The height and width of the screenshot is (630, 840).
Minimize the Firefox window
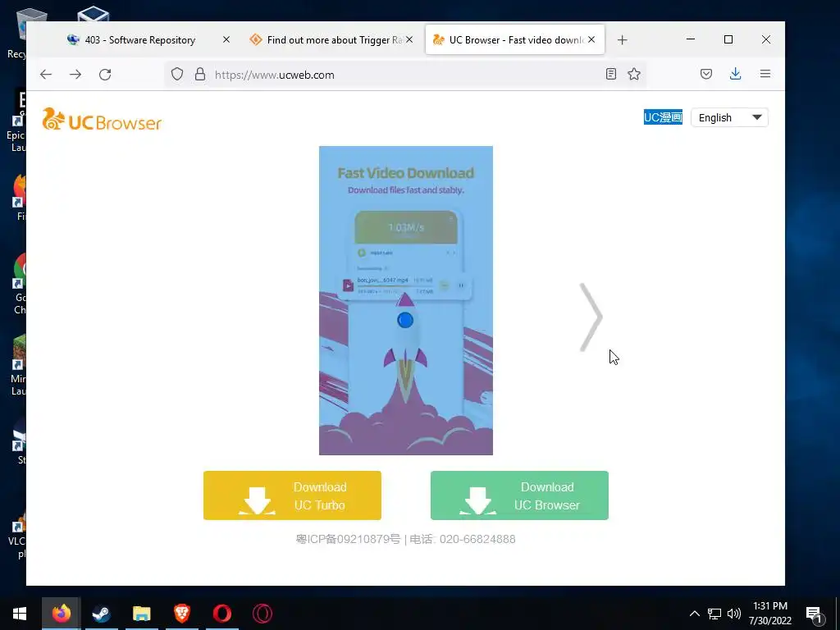pos(691,39)
